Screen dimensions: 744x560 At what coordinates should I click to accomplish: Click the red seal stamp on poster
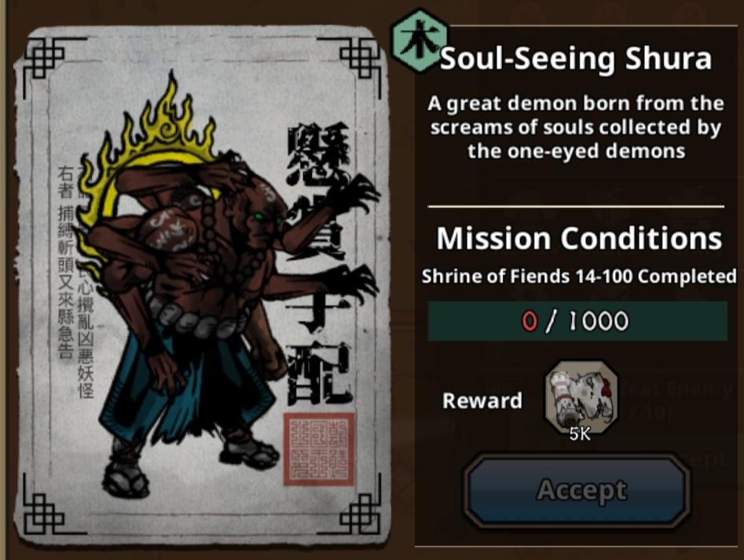319,449
